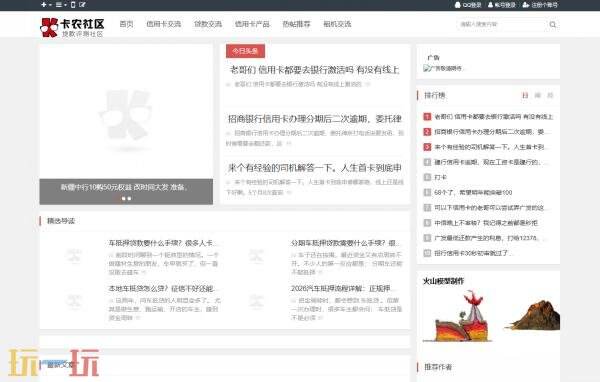Click the magnifier search icon
This screenshot has width=600, height=382.
[553, 24]
